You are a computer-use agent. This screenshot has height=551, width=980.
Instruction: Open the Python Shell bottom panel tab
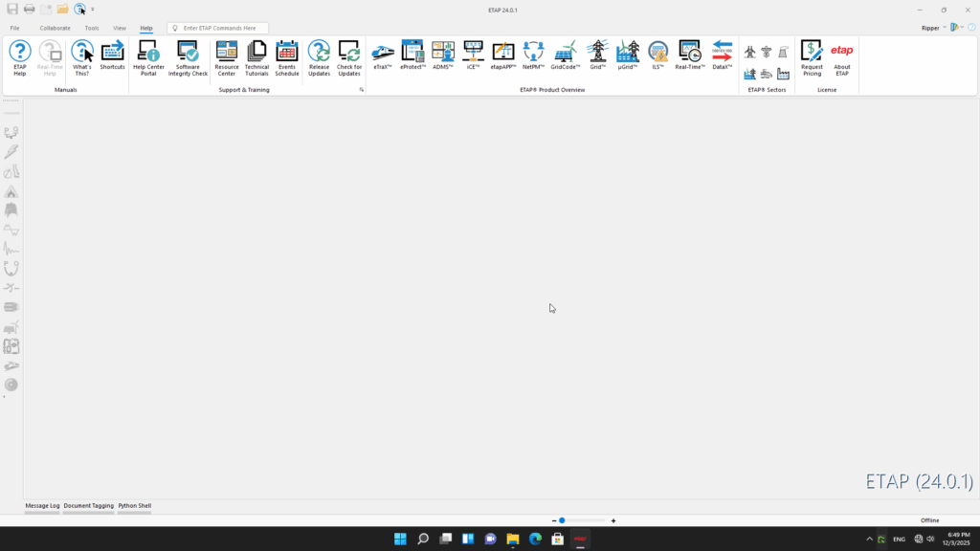tap(134, 505)
